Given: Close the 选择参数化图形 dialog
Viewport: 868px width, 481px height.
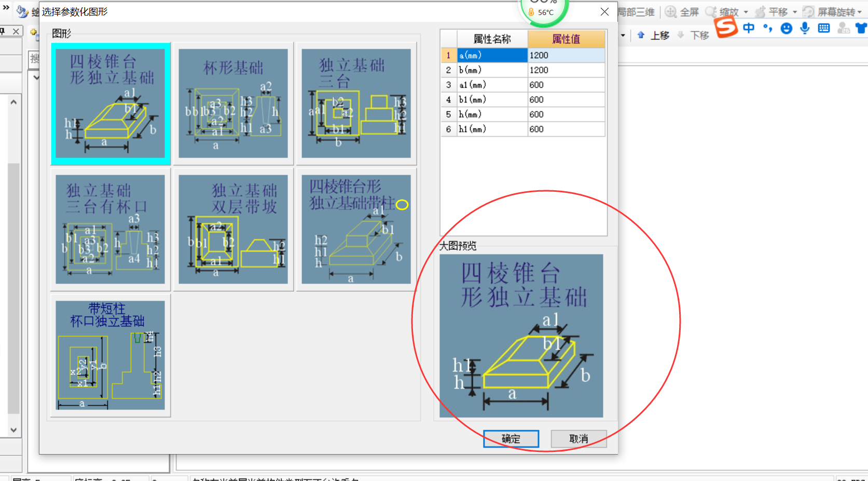Looking at the screenshot, I should click(x=604, y=11).
